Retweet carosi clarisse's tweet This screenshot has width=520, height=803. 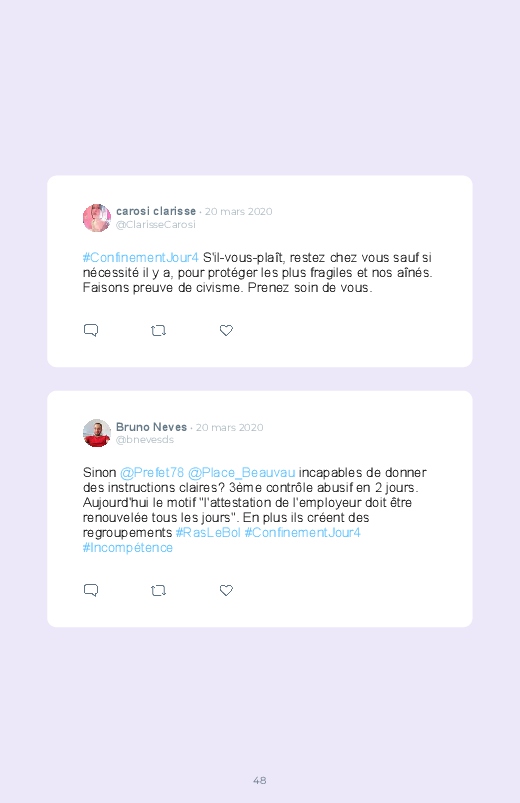[x=158, y=331]
